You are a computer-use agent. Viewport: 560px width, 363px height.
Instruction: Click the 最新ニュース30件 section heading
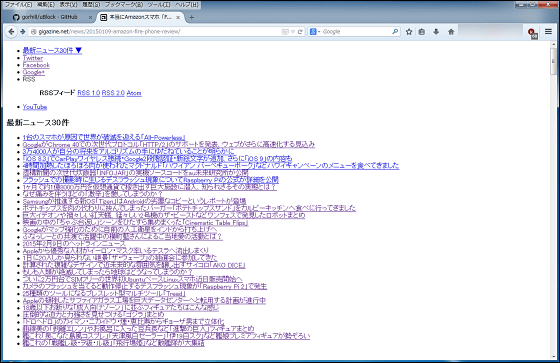(x=38, y=123)
